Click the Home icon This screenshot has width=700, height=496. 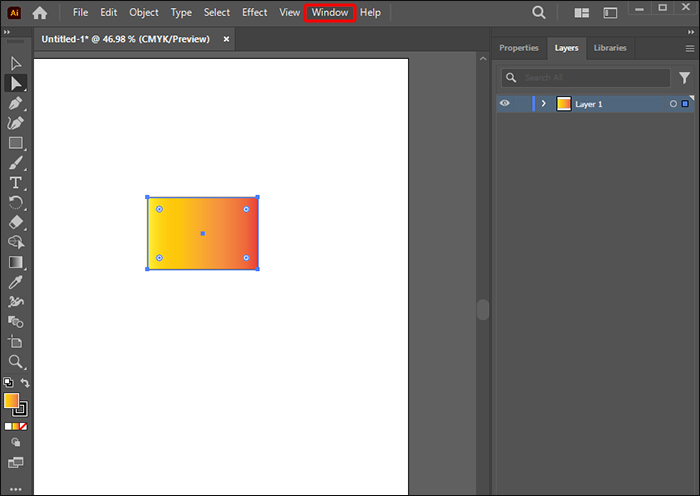[40, 13]
